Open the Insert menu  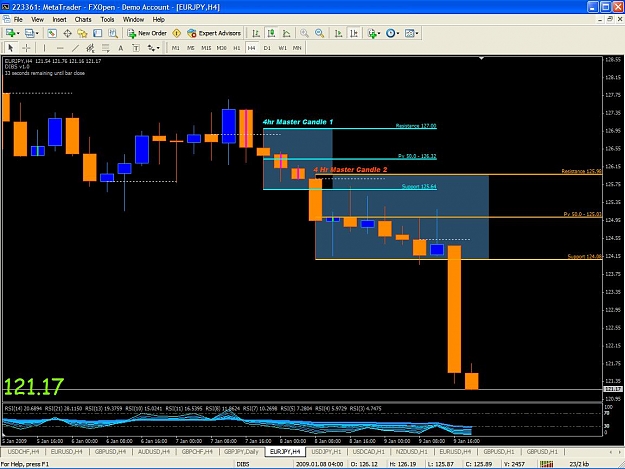[x=59, y=19]
